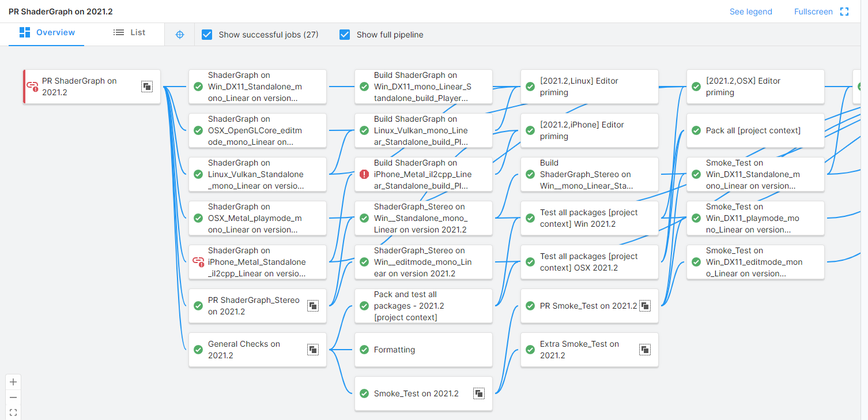This screenshot has height=420, width=868.
Task: Switch to the List tab
Action: click(130, 33)
